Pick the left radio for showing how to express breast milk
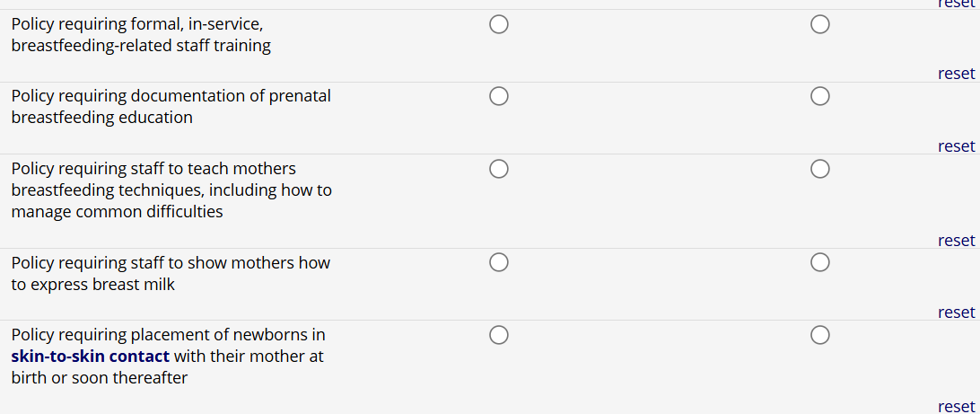 point(499,263)
